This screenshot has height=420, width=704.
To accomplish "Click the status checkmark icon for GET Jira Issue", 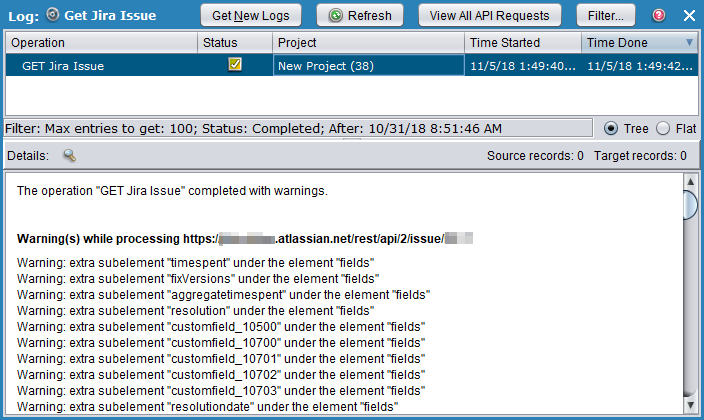I will [x=235, y=65].
